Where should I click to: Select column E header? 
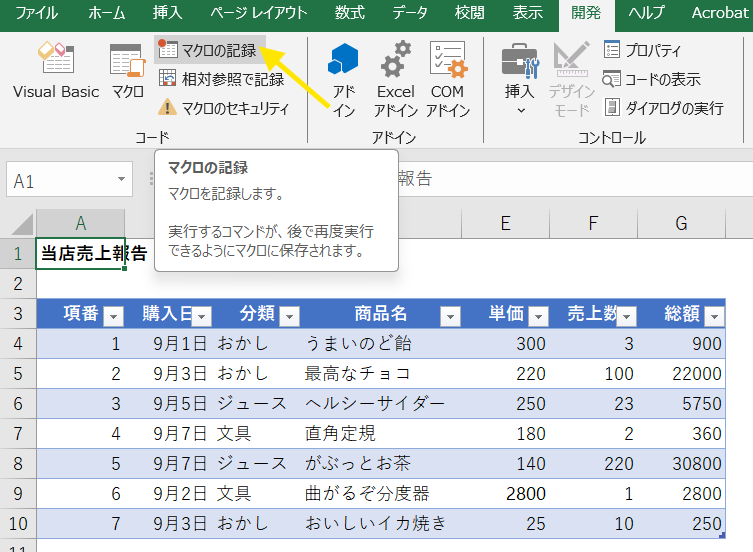[x=506, y=224]
